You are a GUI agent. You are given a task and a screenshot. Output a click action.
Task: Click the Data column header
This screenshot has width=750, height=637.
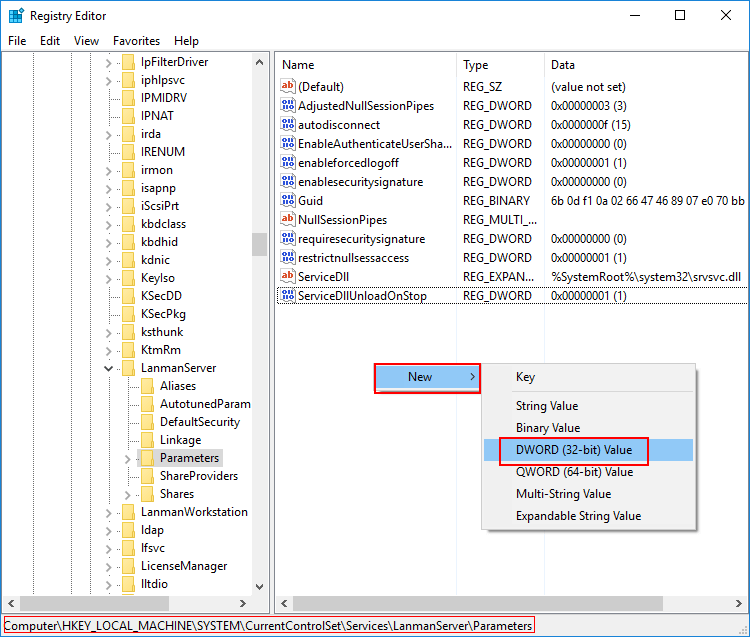pyautogui.click(x=646, y=65)
